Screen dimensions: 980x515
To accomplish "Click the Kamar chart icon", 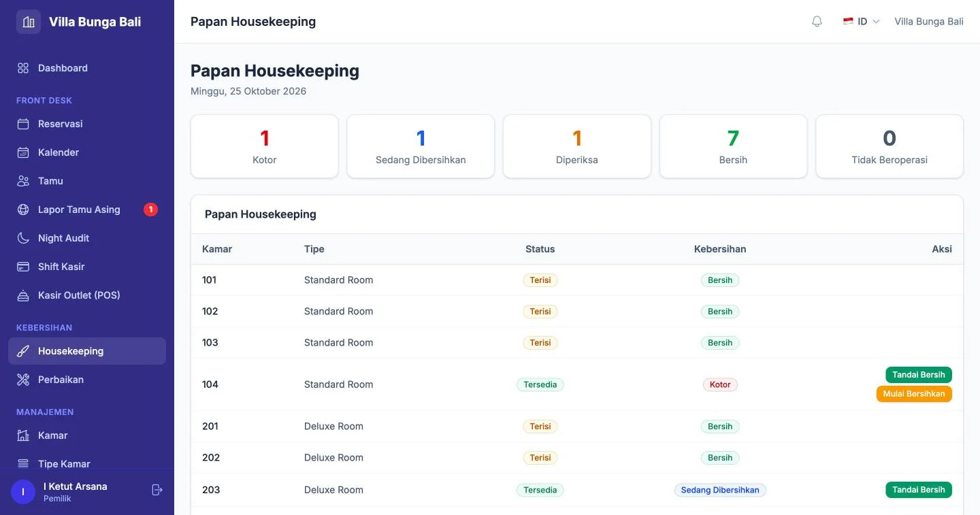I will (x=23, y=435).
